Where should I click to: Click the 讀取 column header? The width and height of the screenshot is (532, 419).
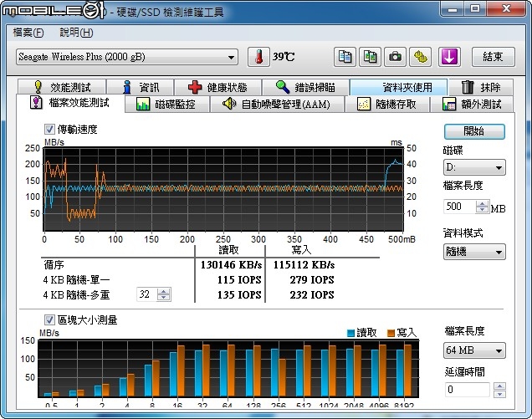click(x=228, y=250)
